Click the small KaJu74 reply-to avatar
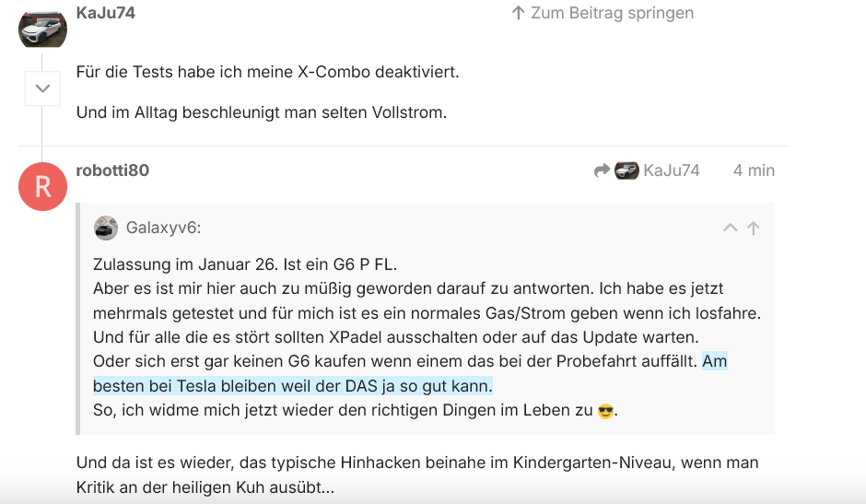The image size is (866, 504). (x=627, y=170)
